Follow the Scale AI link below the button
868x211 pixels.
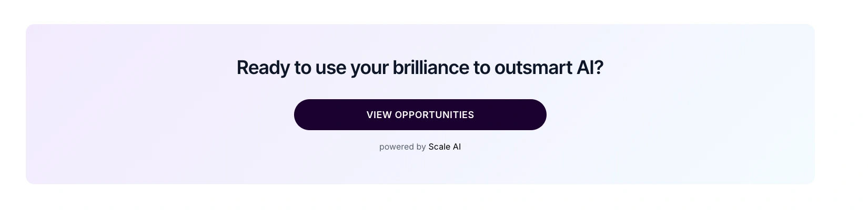(445, 147)
